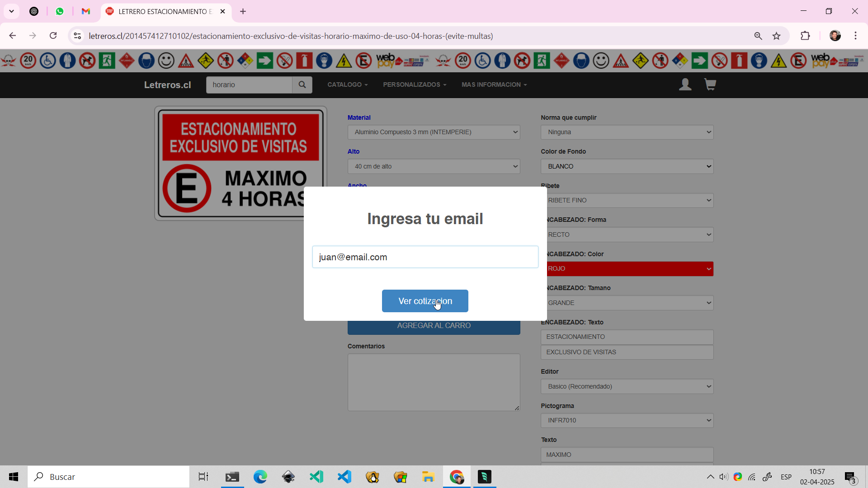The image size is (868, 488).
Task: Switch to the Gmail pinned tab
Action: (x=86, y=11)
